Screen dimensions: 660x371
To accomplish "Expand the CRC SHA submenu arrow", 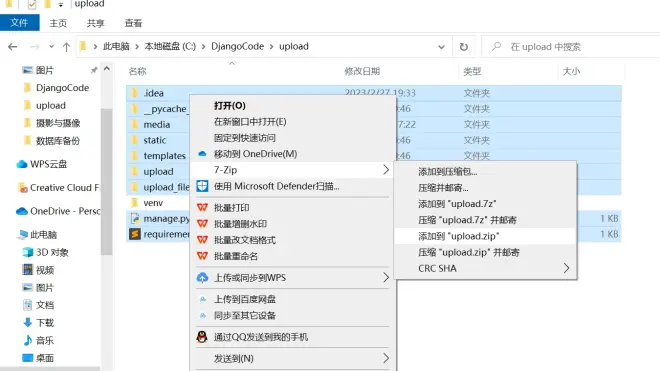I will click(x=567, y=268).
